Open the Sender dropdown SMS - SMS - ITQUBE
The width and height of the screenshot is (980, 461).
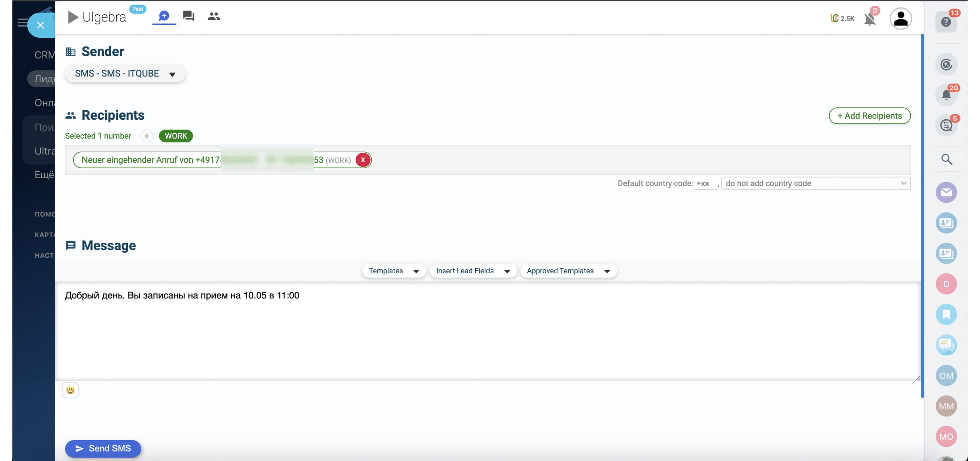pyautogui.click(x=125, y=73)
